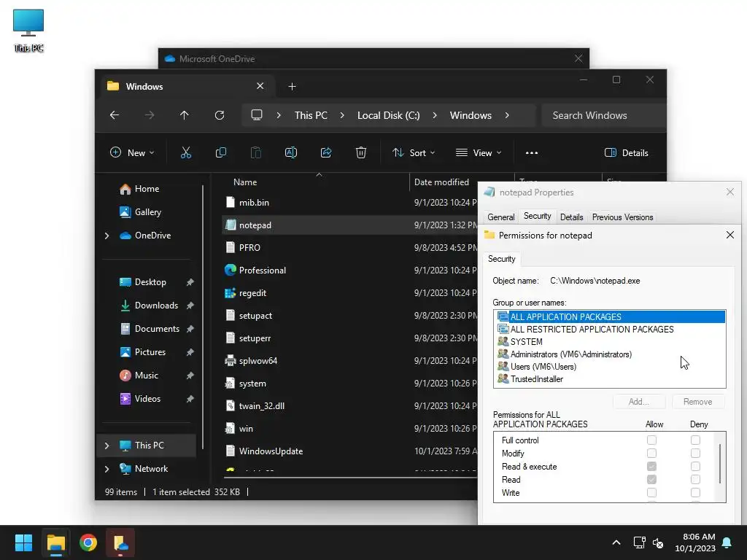Viewport: 747px width, 560px height.
Task: Sort by Date modified column header
Action: tap(441, 182)
